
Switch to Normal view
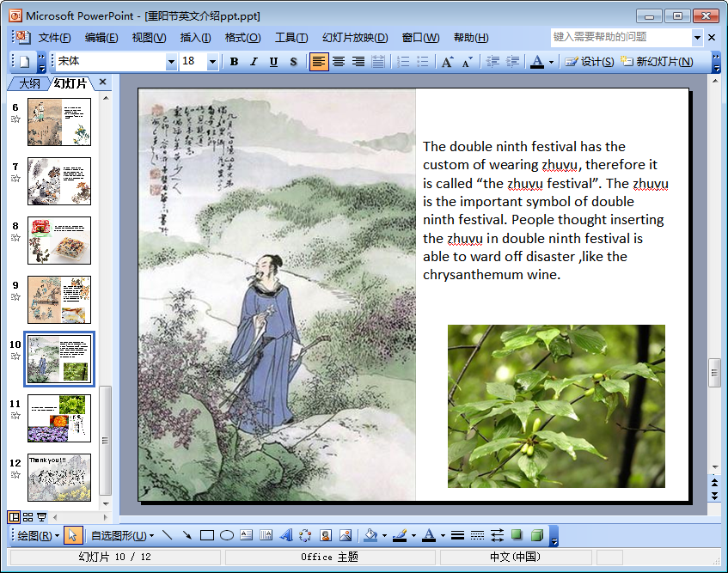pyautogui.click(x=15, y=517)
